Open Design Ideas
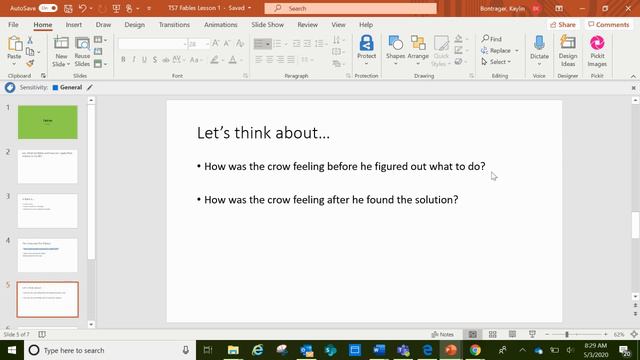Image resolution: width=640 pixels, height=360 pixels. click(x=568, y=51)
